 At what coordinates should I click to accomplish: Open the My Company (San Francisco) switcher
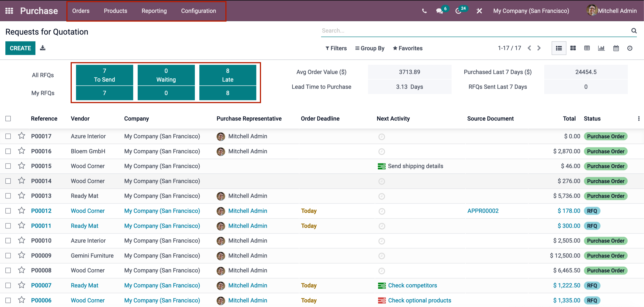(531, 11)
